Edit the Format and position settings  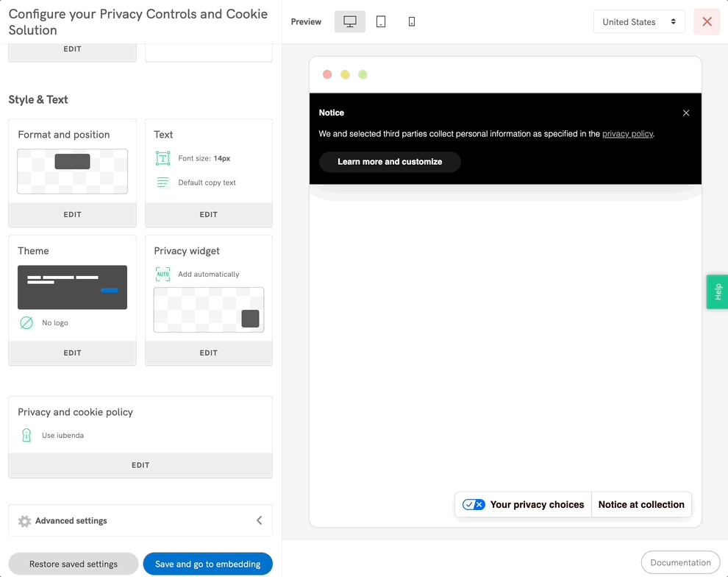click(72, 215)
